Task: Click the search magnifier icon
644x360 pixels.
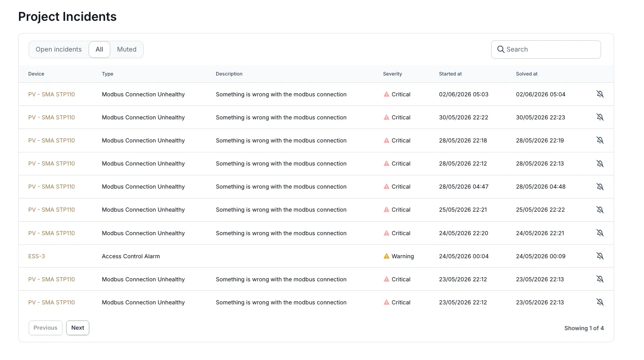Action: pyautogui.click(x=501, y=49)
